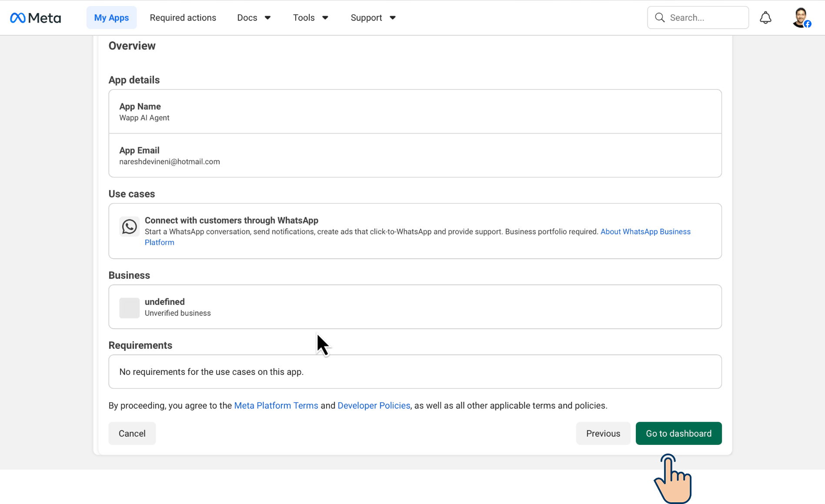Viewport: 825px width, 504px height.
Task: Click 'No requirements for the use cases' text
Action: [x=211, y=372]
